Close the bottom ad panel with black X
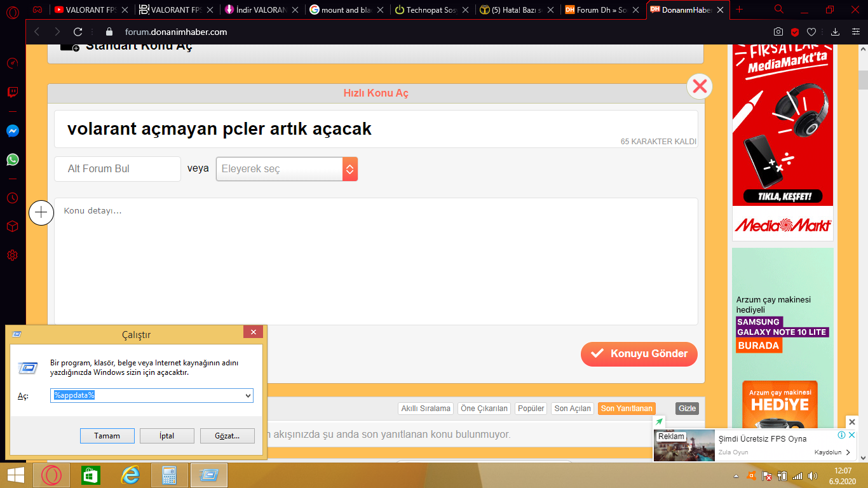 pyautogui.click(x=852, y=422)
